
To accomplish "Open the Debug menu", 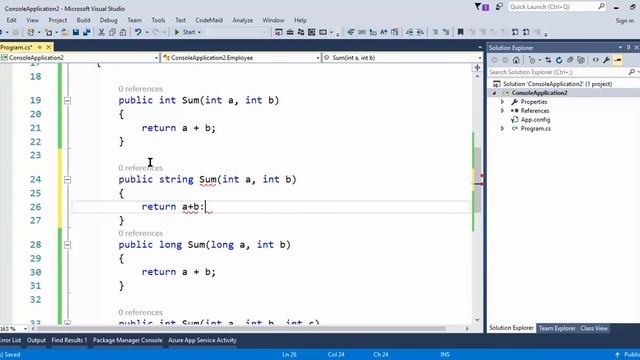I will pyautogui.click(x=108, y=20).
